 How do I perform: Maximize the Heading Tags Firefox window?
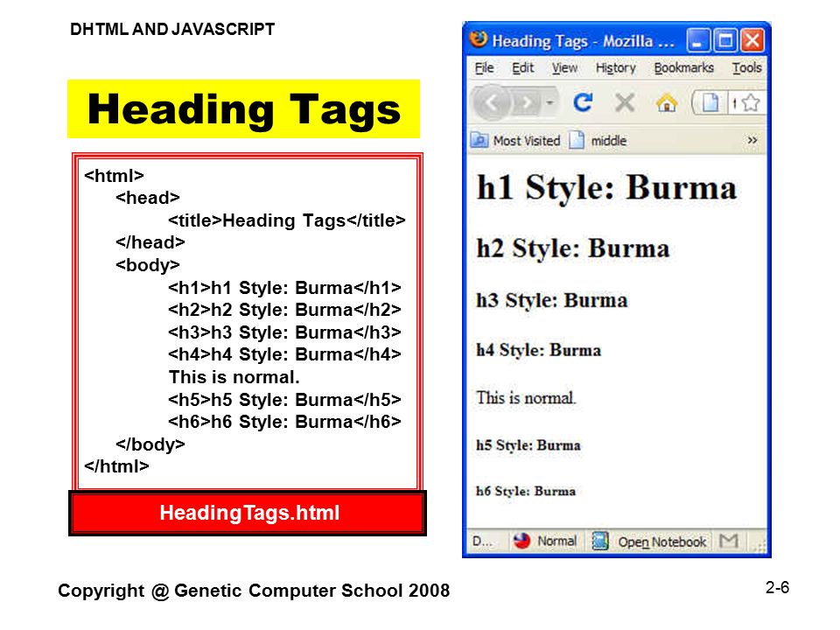click(x=725, y=40)
